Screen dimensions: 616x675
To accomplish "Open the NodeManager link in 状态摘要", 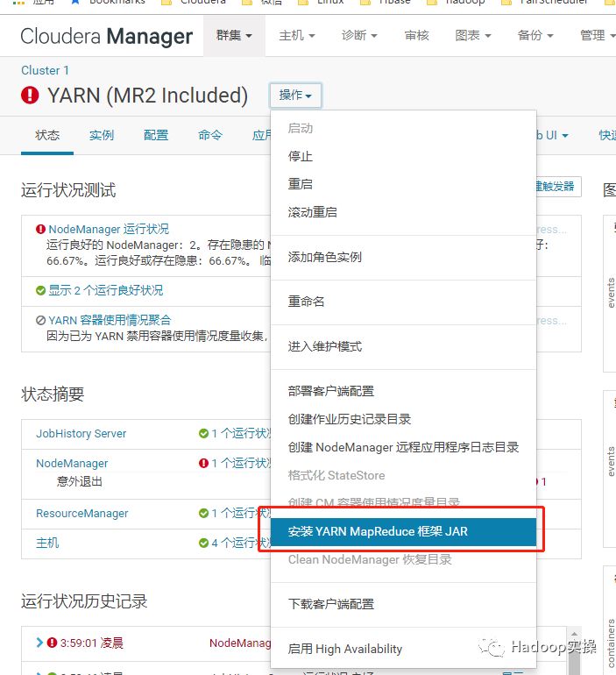I will pos(72,463).
